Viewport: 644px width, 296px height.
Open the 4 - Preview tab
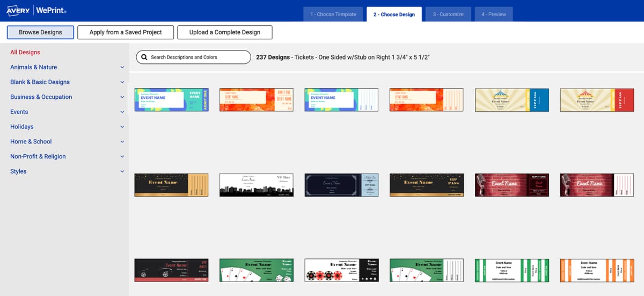coord(494,15)
